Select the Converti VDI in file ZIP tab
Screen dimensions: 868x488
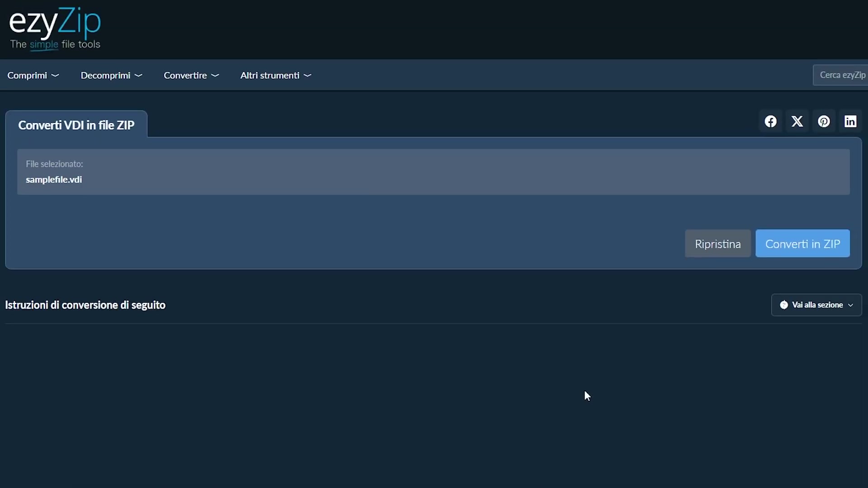76,125
